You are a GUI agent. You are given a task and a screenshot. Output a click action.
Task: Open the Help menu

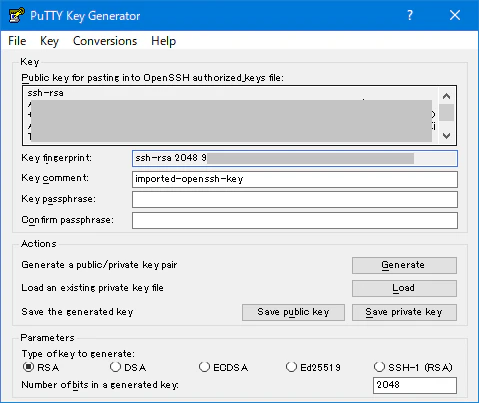pos(163,41)
